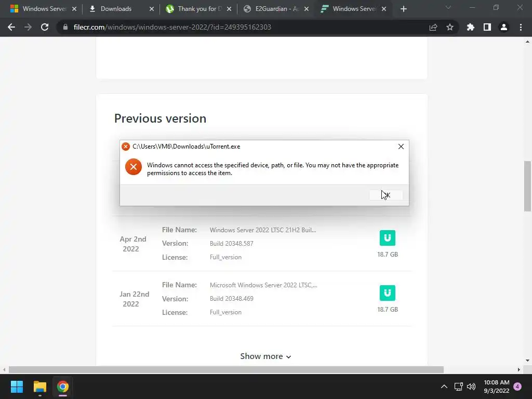
Task: Close the Thank you for Downloading tab
Action: tap(229, 9)
